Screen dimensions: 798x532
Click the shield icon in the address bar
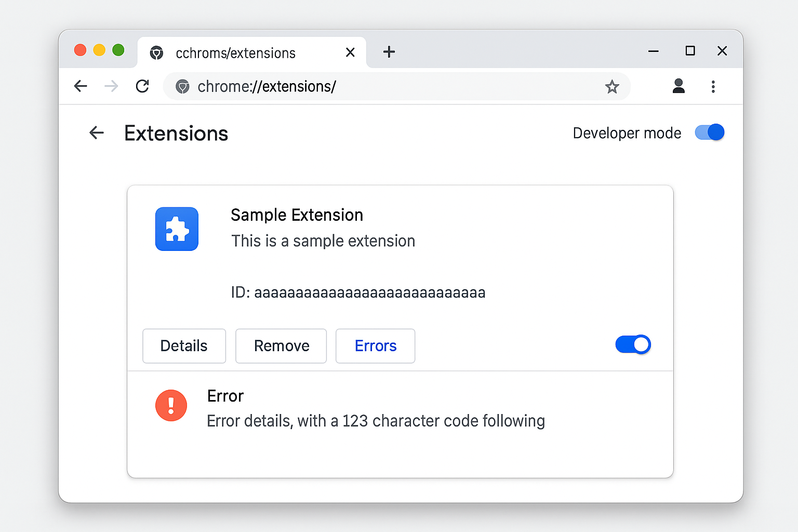182,87
